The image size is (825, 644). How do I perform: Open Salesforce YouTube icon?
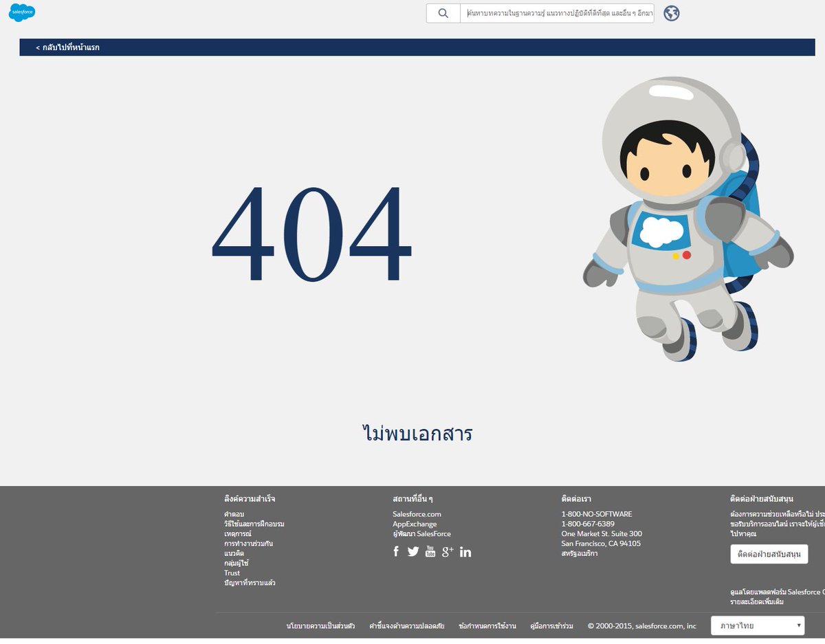pos(430,551)
